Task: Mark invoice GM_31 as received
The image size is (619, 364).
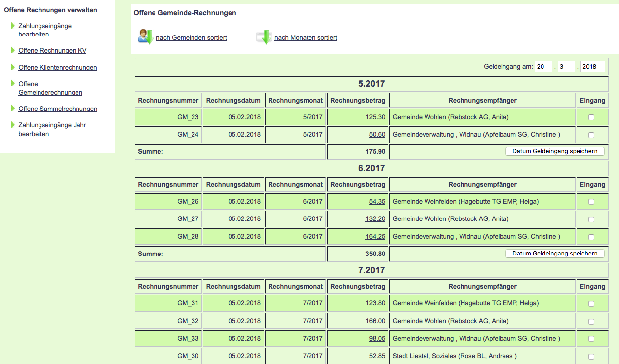Action: coord(591,304)
